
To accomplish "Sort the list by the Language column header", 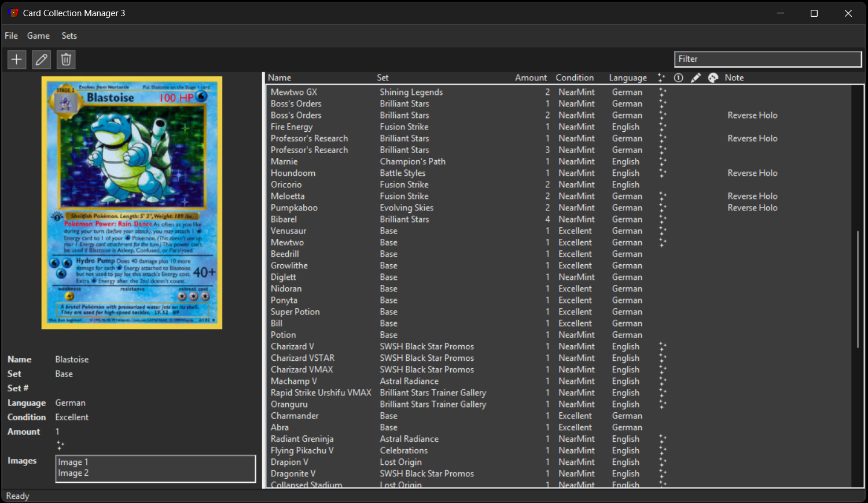I will click(628, 77).
